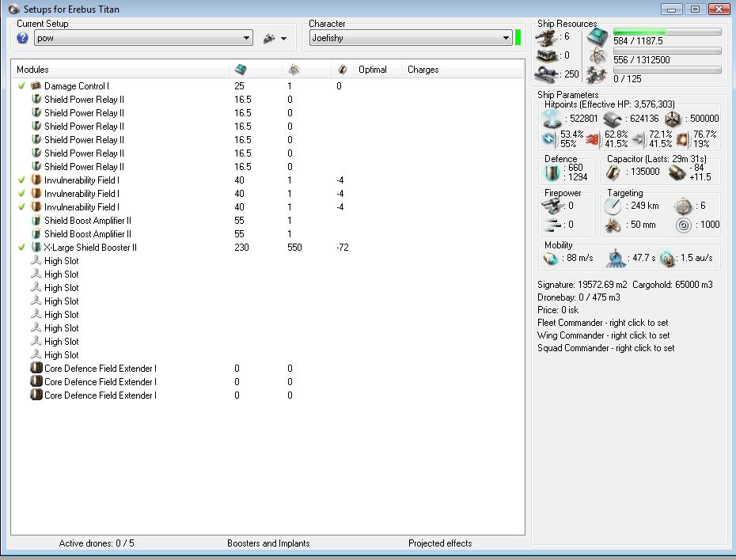The width and height of the screenshot is (736, 560).
Task: Click first Invulnerability Field I module icon
Action: click(x=36, y=180)
